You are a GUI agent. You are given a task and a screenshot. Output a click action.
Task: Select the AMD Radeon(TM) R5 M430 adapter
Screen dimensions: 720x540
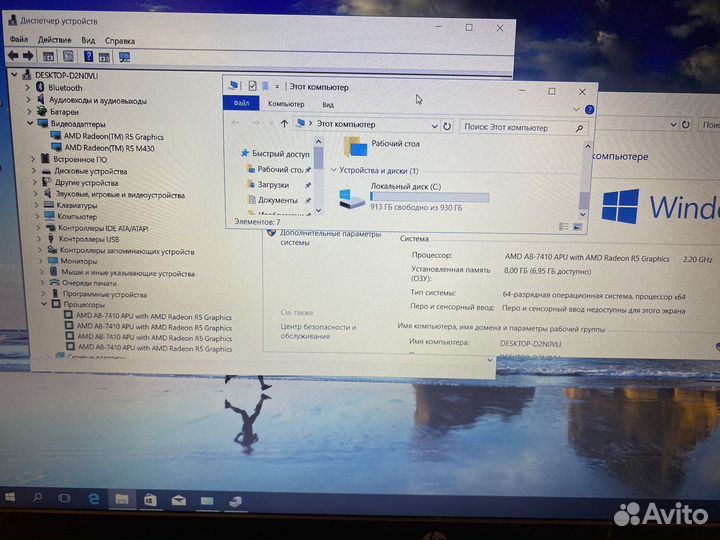109,148
